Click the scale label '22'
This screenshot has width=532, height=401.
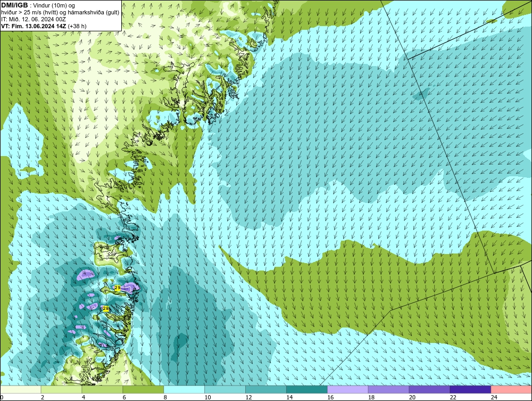click(x=453, y=397)
